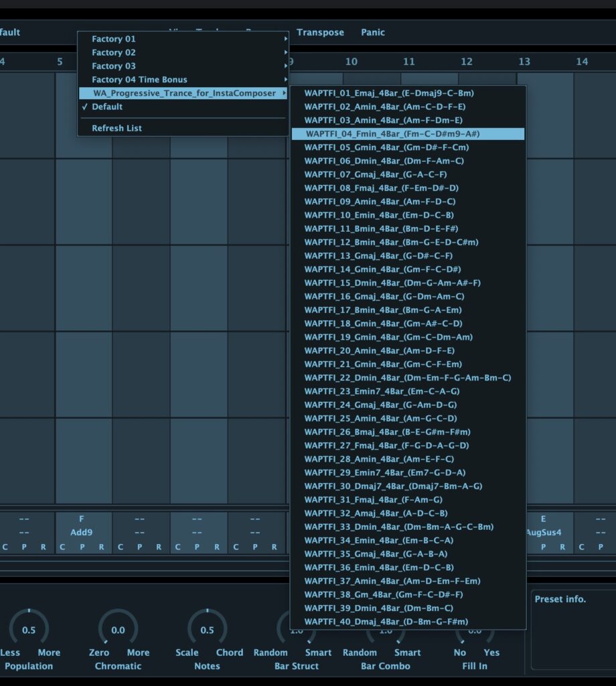Click the Notes Scale/Chord knob
The image size is (616, 686).
pyautogui.click(x=207, y=629)
